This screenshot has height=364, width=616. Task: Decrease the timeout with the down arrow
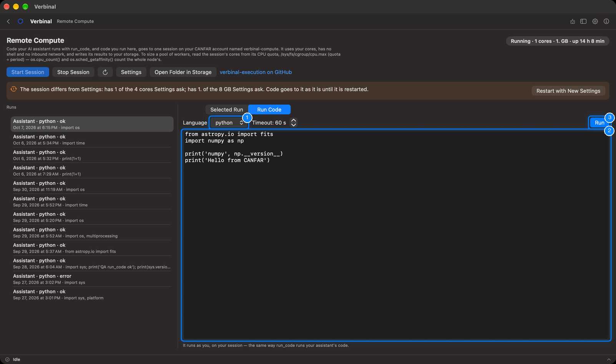pos(294,125)
